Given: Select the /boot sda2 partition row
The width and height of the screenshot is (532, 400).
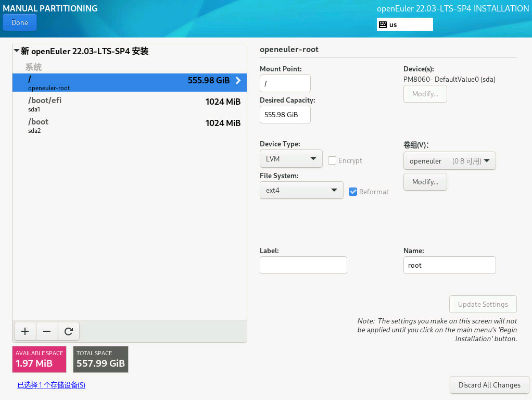Looking at the screenshot, I should [x=130, y=126].
